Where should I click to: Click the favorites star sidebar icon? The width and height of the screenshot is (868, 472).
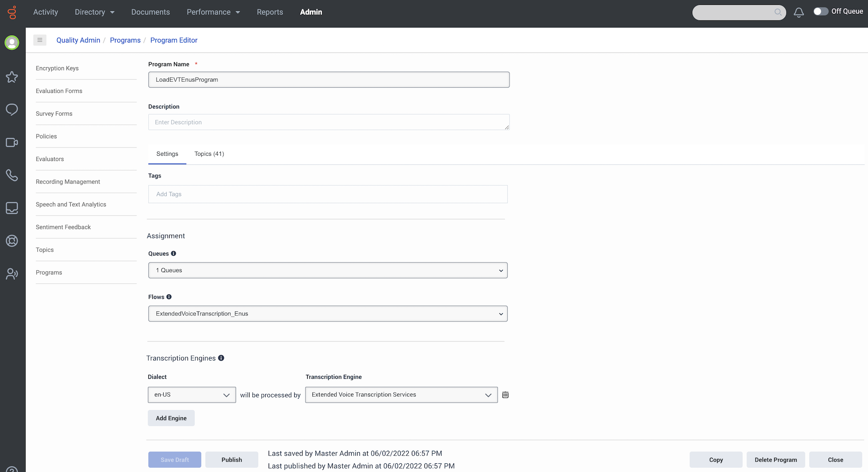tap(12, 77)
